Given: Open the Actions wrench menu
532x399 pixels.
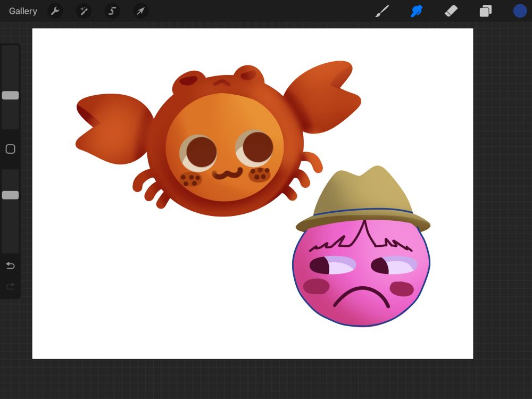Looking at the screenshot, I should 55,11.
